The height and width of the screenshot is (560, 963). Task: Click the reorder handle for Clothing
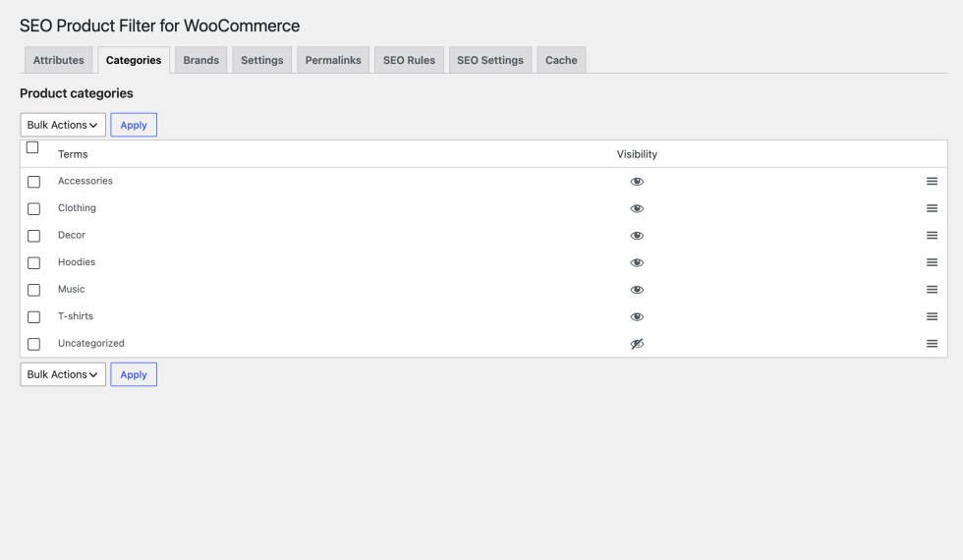click(x=932, y=208)
